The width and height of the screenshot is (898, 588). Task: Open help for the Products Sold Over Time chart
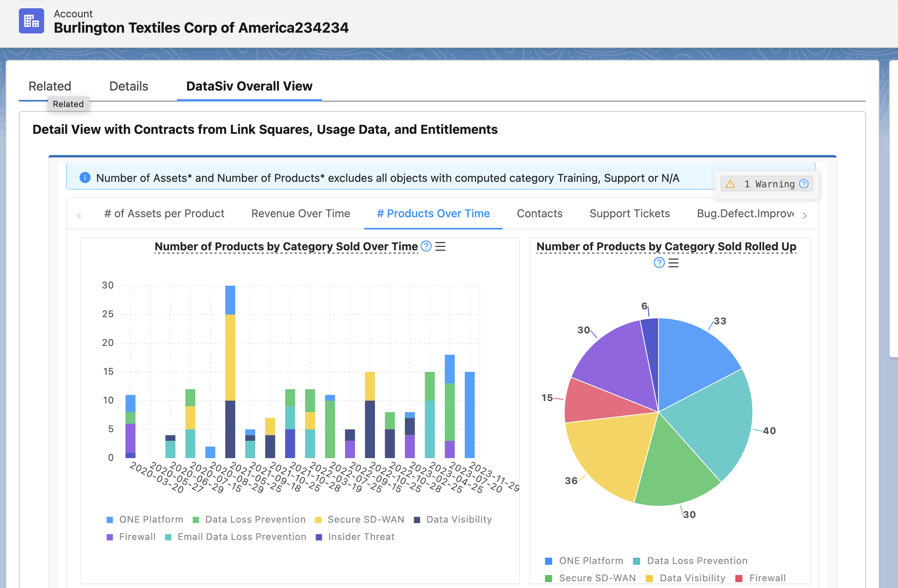coord(426,246)
